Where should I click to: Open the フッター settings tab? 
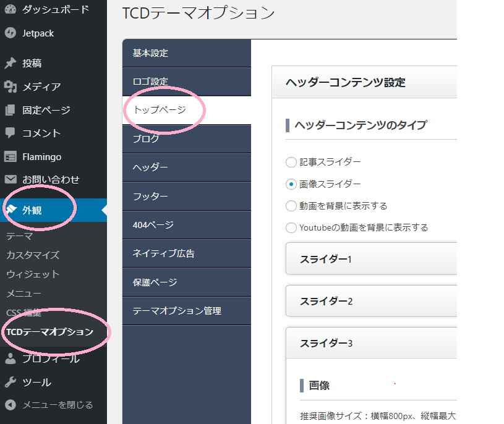(x=186, y=197)
